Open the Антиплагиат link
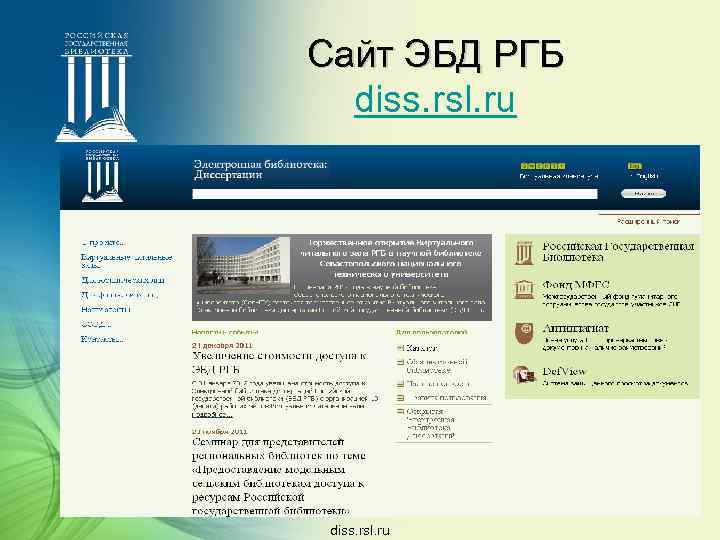Screen dimensions: 720x540 575,328
